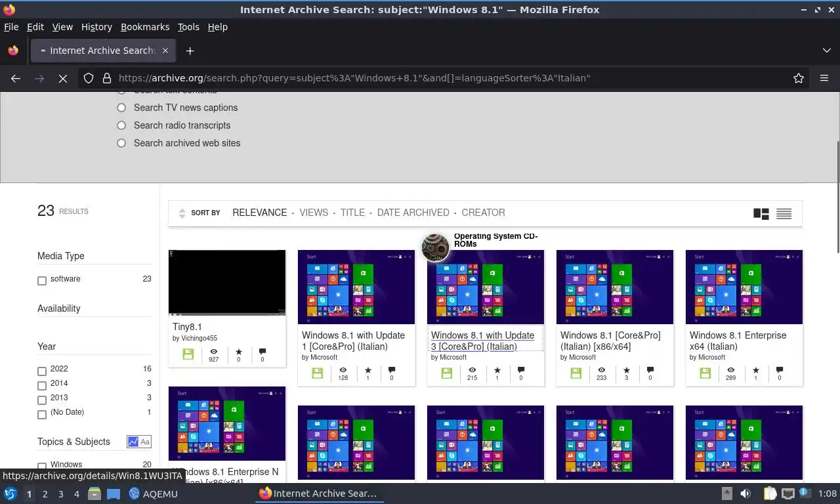Viewport: 840px width, 504px height.
Task: Click star icon on Update 3 card
Action: click(497, 370)
